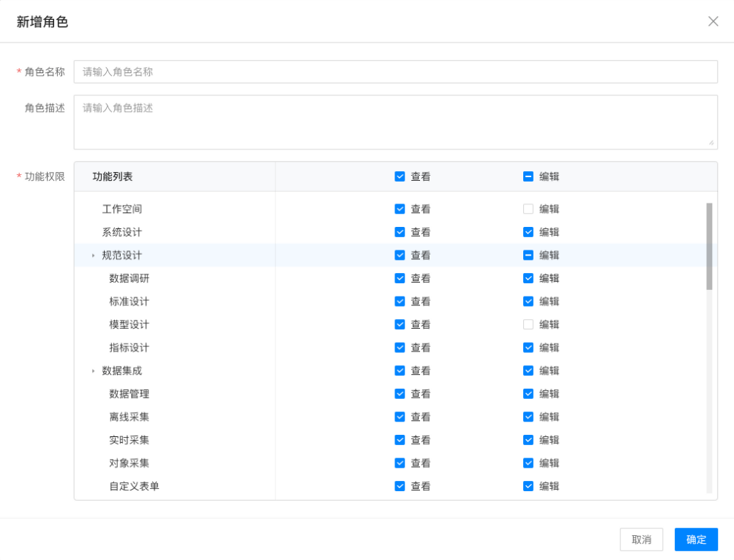Screen dimensions: 734x560
Task: Collapse the 数据集成 tree arrow
Action: pos(93,371)
